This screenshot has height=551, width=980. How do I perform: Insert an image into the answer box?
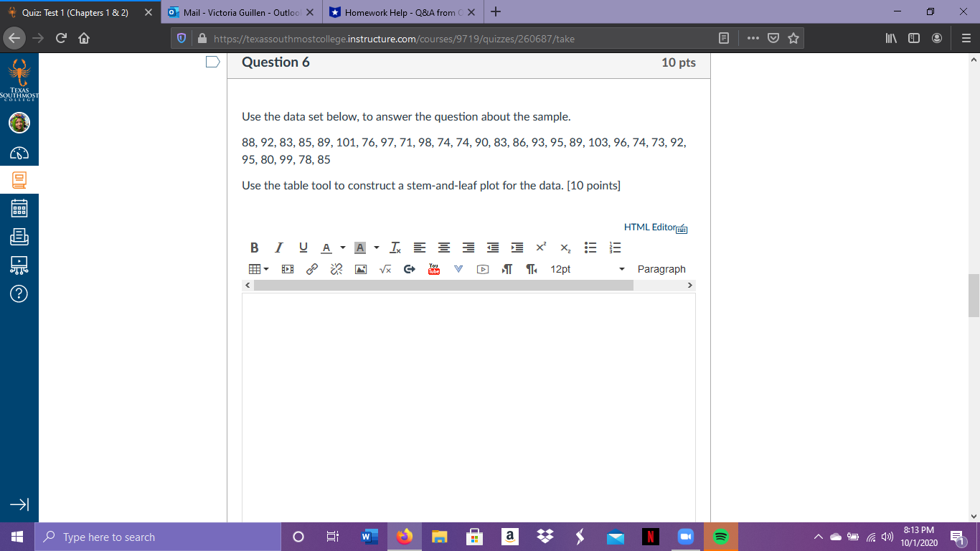tap(361, 269)
